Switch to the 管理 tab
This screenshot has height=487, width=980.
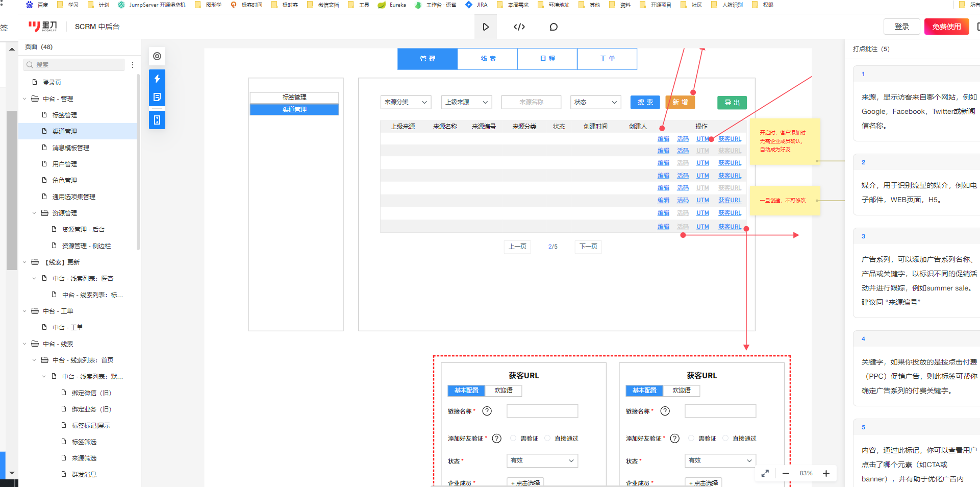point(428,59)
